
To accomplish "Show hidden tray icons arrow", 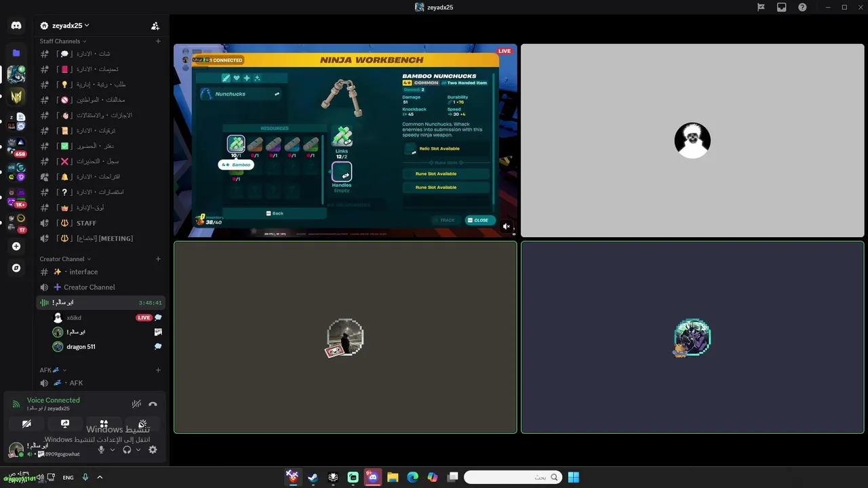I will pyautogui.click(x=100, y=477).
